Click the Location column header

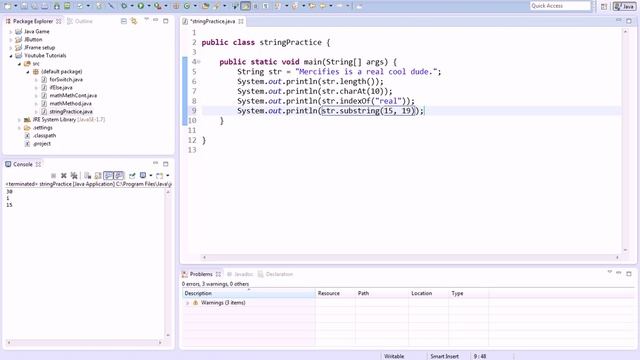point(429,293)
